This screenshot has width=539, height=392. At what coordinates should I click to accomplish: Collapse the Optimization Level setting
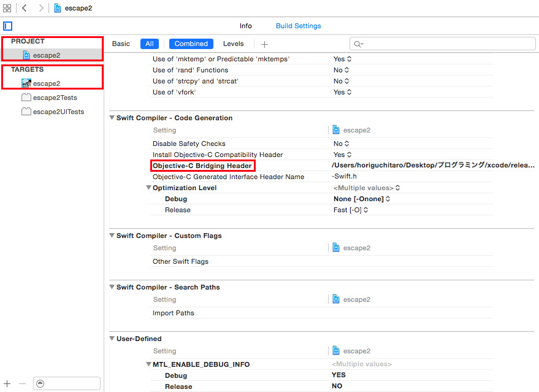coord(148,187)
